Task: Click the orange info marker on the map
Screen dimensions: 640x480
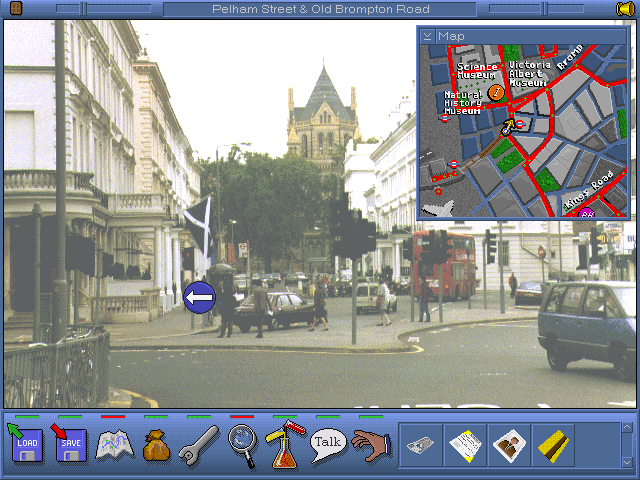Action: coord(496,93)
